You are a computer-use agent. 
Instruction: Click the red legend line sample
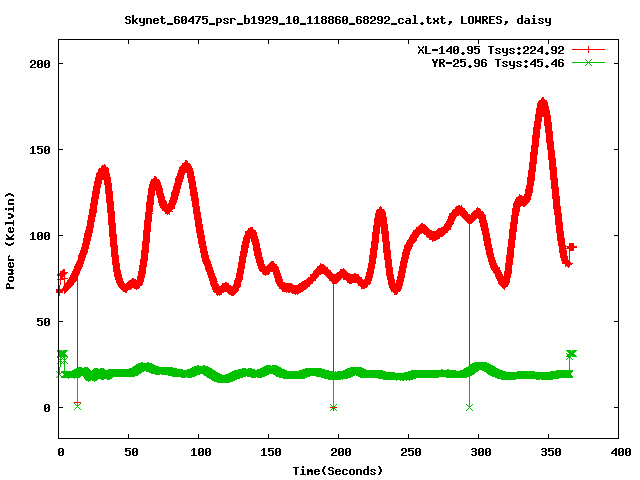click(588, 50)
